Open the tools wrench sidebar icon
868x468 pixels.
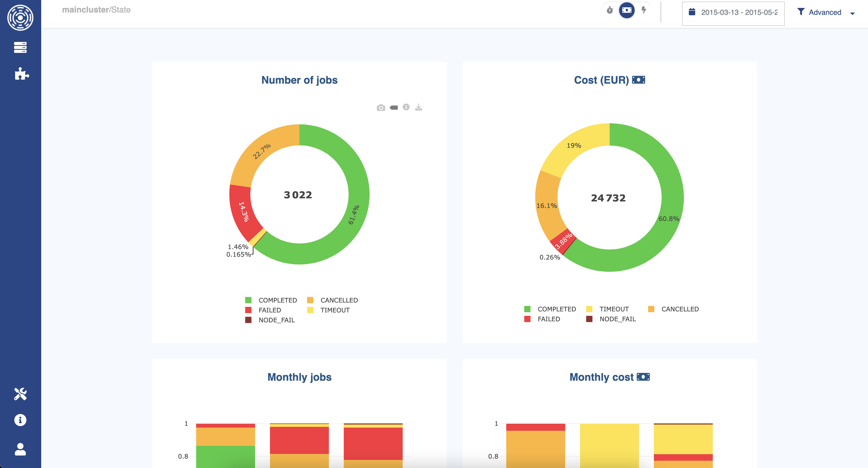click(20, 394)
